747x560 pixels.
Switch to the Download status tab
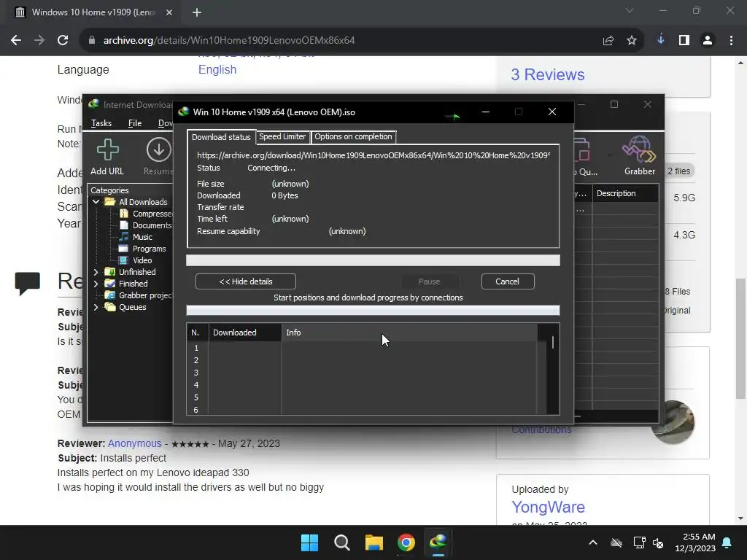pyautogui.click(x=221, y=137)
